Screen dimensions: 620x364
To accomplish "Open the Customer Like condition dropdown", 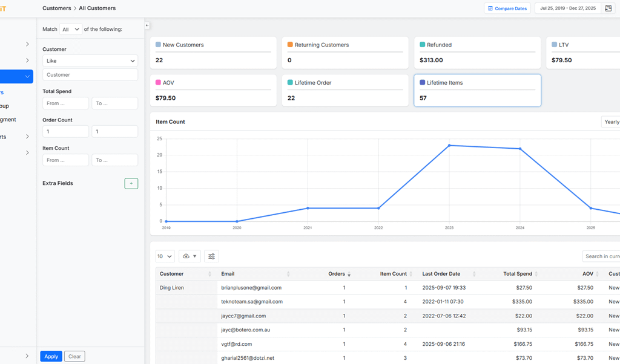I will click(x=90, y=60).
